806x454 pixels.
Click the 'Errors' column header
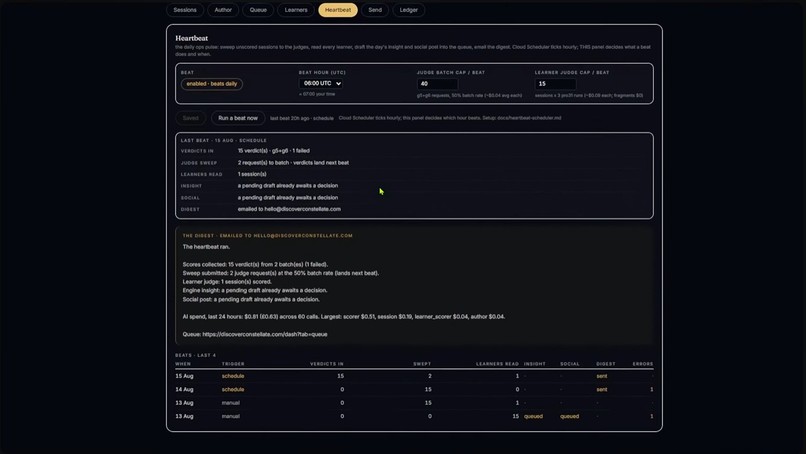643,364
